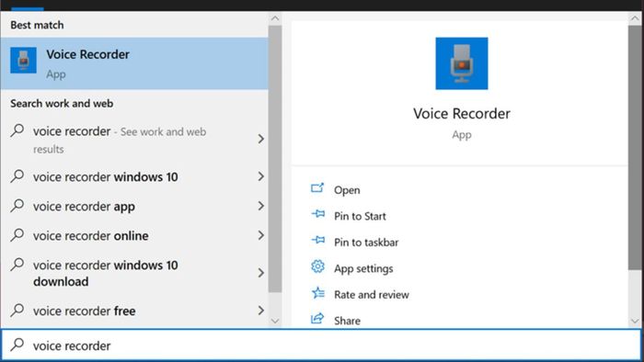Screen dimensions: 644x362
Task: Click search icon beside 'voice recorder online'
Action: pyautogui.click(x=17, y=235)
